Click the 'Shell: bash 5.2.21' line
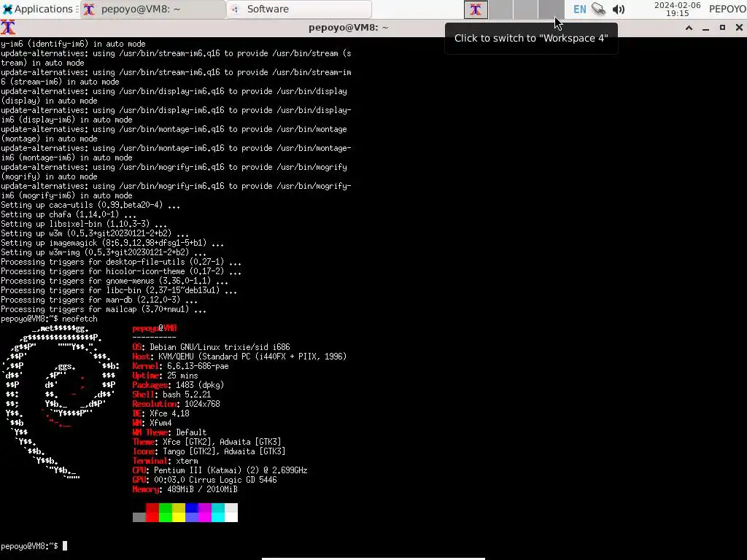 171,394
